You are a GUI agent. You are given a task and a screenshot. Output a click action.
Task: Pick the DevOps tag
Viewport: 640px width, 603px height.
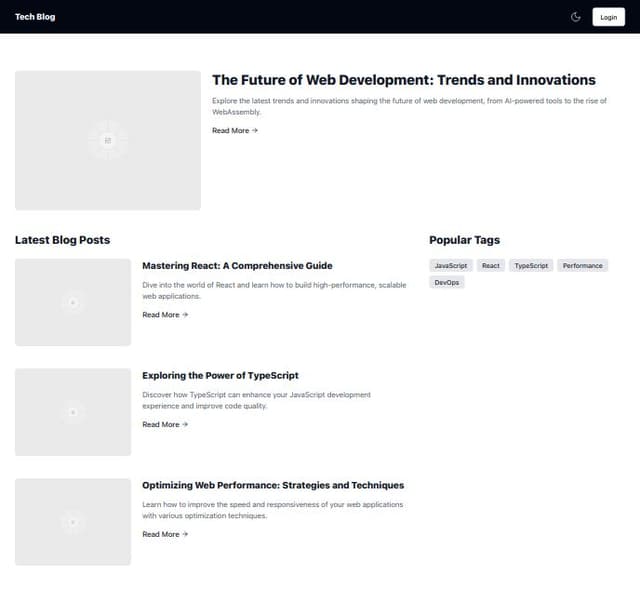447,283
